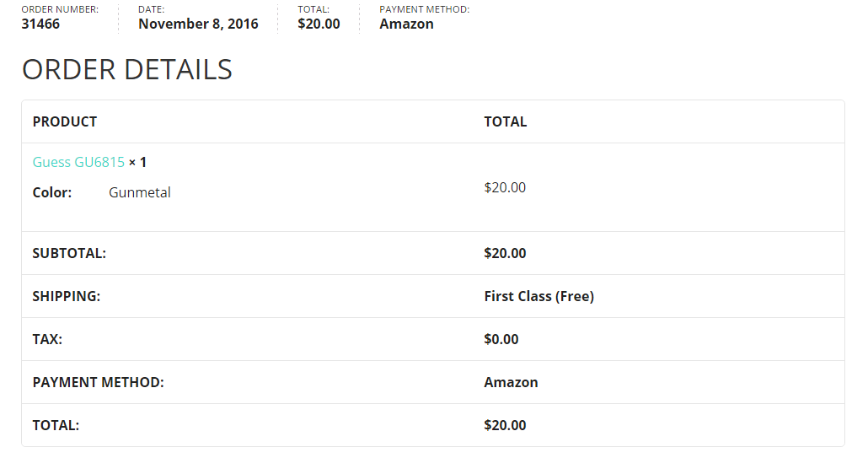Click the TOTAL column header in table
Viewport: 868px width, 458px height.
[505, 121]
